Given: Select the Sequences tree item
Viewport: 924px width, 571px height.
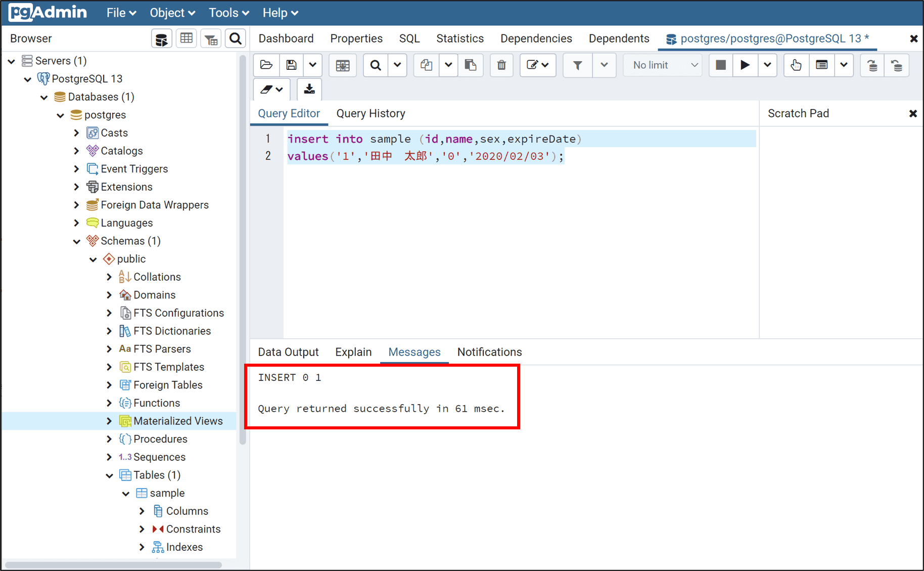Looking at the screenshot, I should (x=159, y=457).
